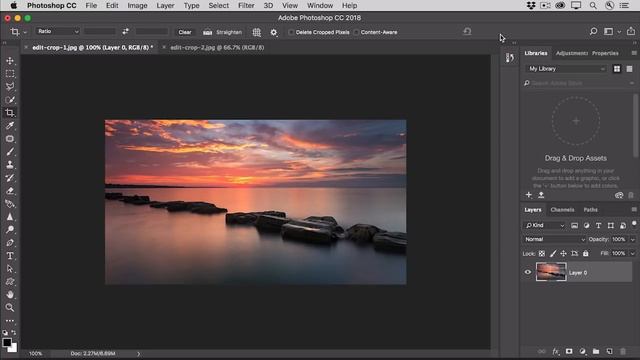Image resolution: width=640 pixels, height=360 pixels.
Task: Select the Hand tool
Action: point(10,294)
